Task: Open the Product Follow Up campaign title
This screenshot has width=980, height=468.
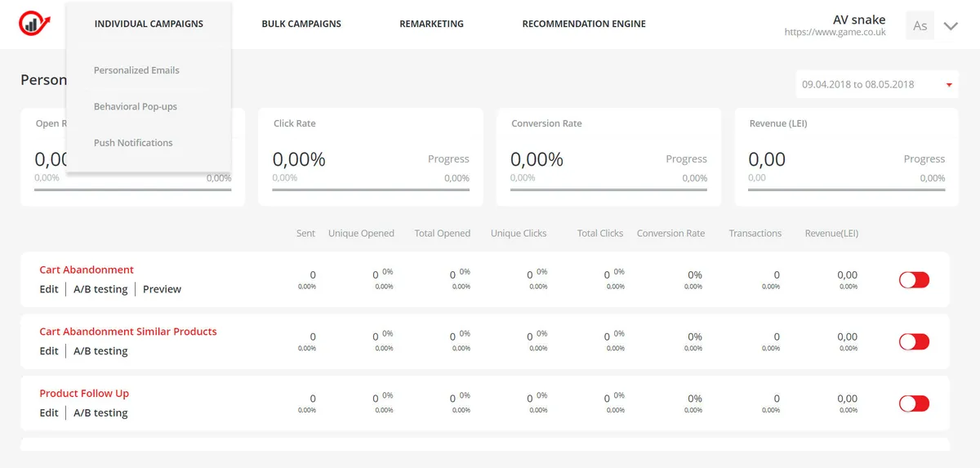Action: point(84,393)
